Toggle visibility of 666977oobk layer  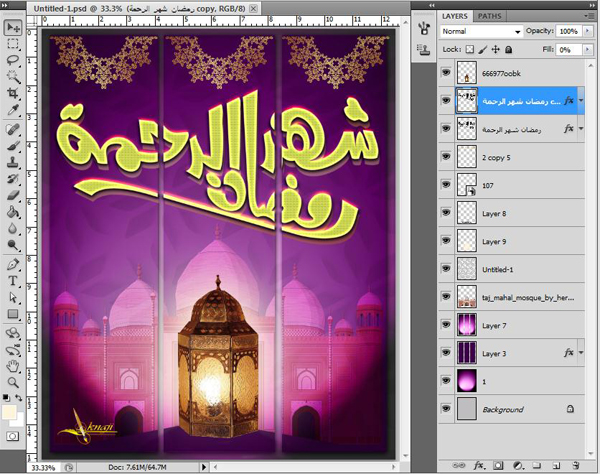pyautogui.click(x=446, y=73)
